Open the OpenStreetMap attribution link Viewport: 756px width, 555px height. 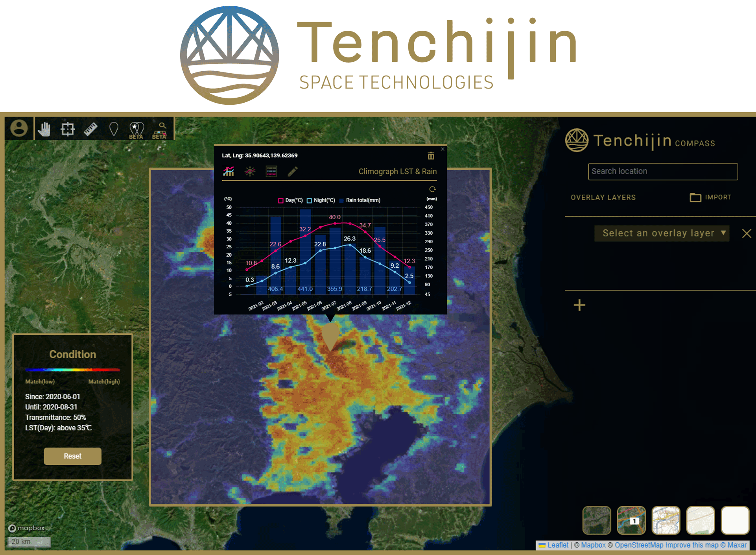coord(639,545)
